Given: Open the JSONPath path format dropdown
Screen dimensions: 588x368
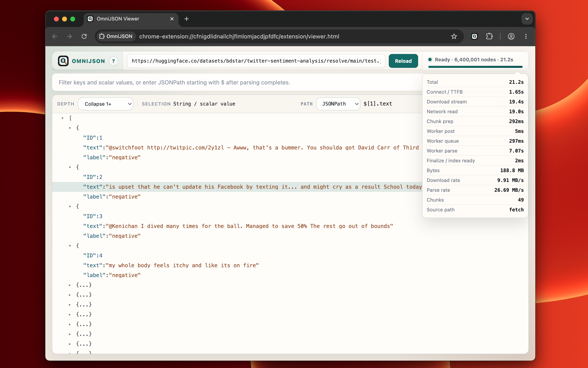Looking at the screenshot, I should click(x=338, y=104).
